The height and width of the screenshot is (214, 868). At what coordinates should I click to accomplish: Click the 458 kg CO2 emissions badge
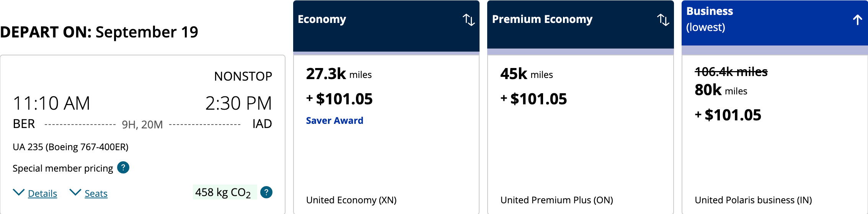(223, 192)
